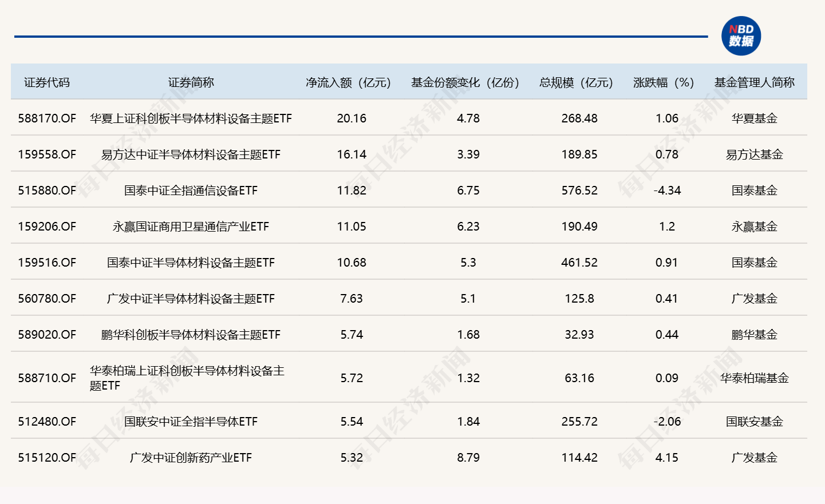Select code 159558.OF
This screenshot has height=504, width=825.
[47, 154]
